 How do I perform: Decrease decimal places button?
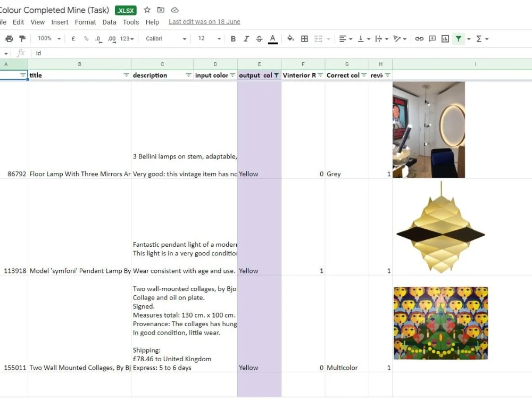pos(98,39)
